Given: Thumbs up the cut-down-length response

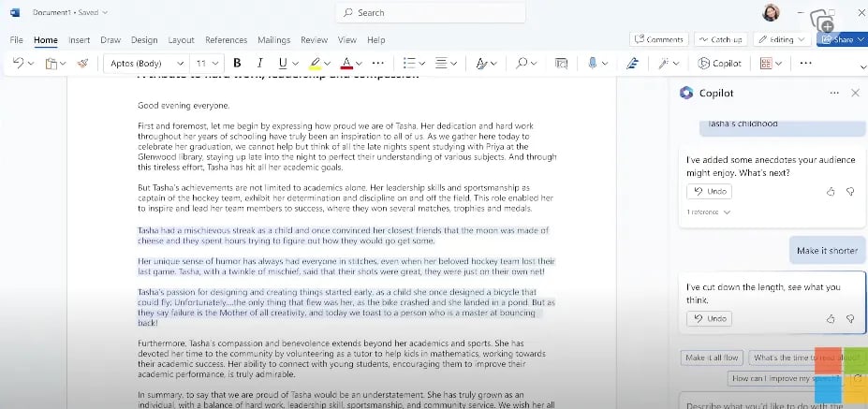Looking at the screenshot, I should (831, 319).
